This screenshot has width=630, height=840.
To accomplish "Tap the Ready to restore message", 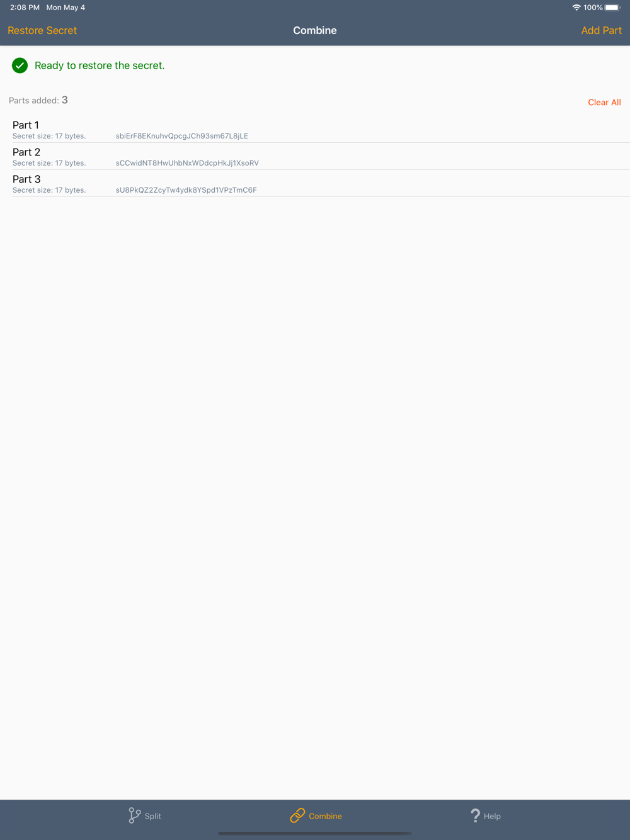I will [x=100, y=65].
